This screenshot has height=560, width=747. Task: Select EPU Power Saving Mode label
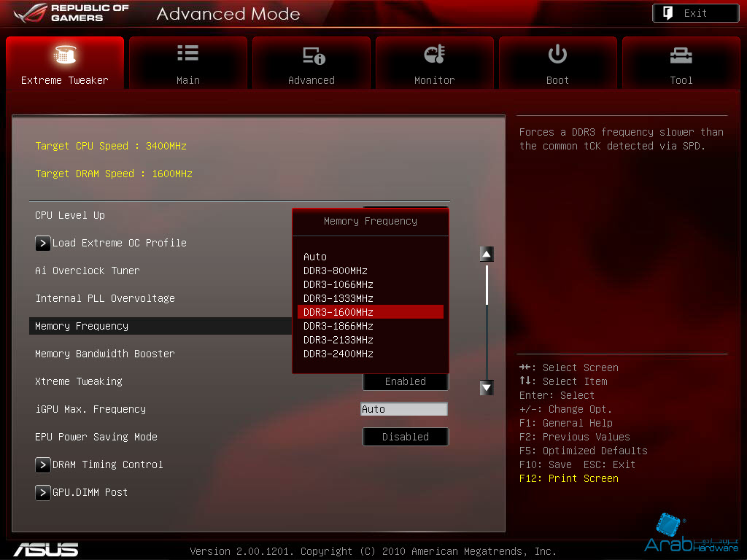pyautogui.click(x=96, y=437)
